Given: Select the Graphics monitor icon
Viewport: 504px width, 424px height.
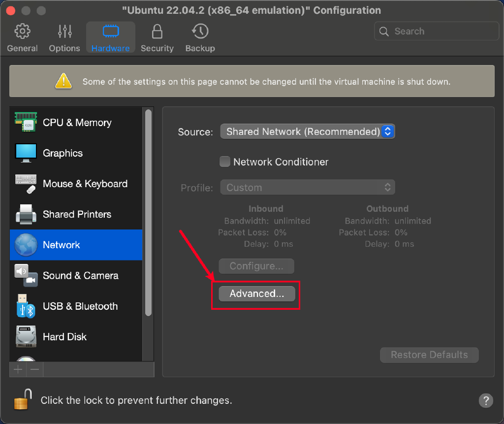Looking at the screenshot, I should pos(26,153).
